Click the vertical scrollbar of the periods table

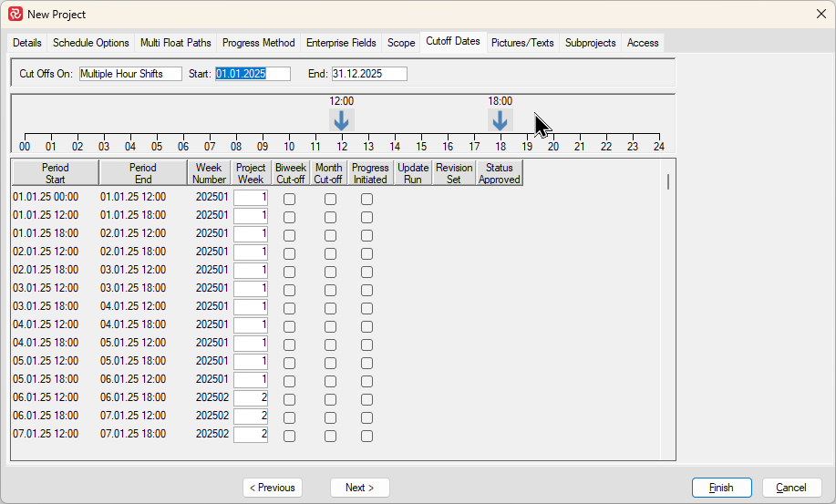point(668,182)
